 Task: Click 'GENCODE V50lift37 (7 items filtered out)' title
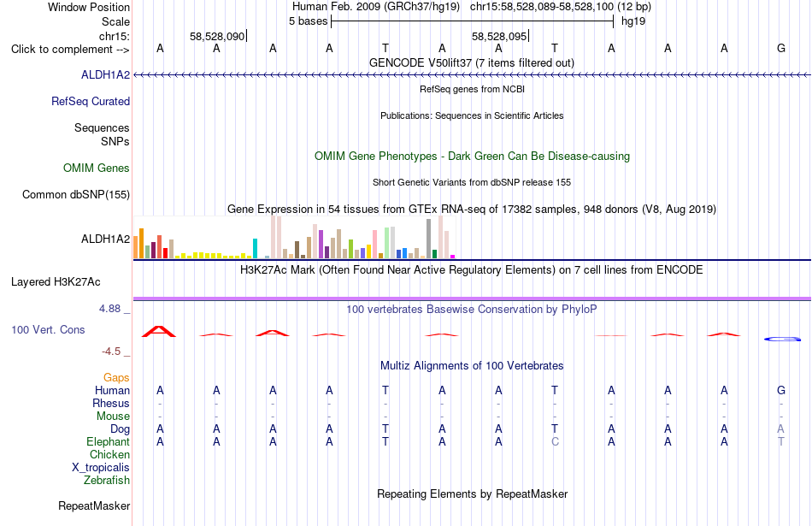472,62
